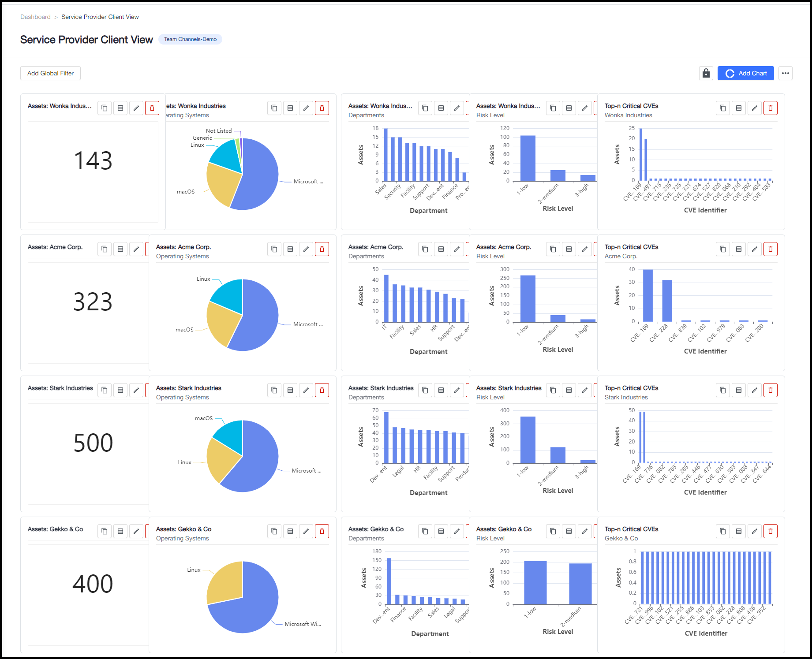Duplicate the Wonka Industries Operating Systems chart
The height and width of the screenshot is (659, 812).
pos(274,108)
